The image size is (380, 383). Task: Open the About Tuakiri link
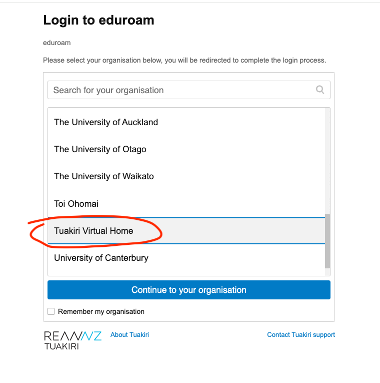pyautogui.click(x=130, y=334)
